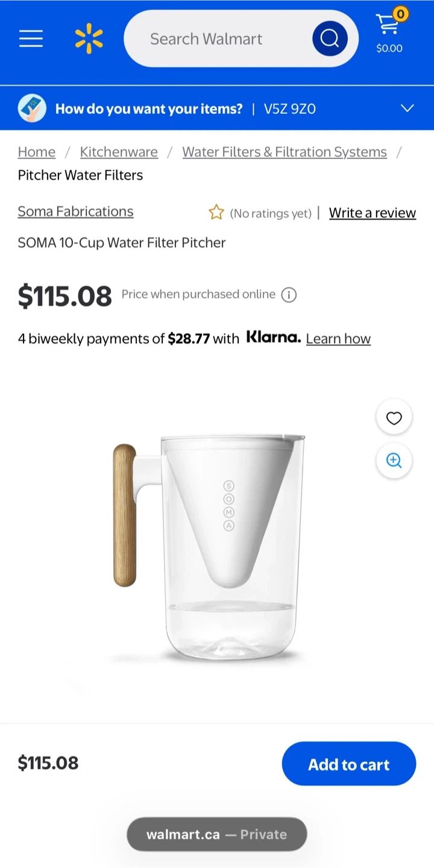Tap the delivery options phone icon

point(33,108)
